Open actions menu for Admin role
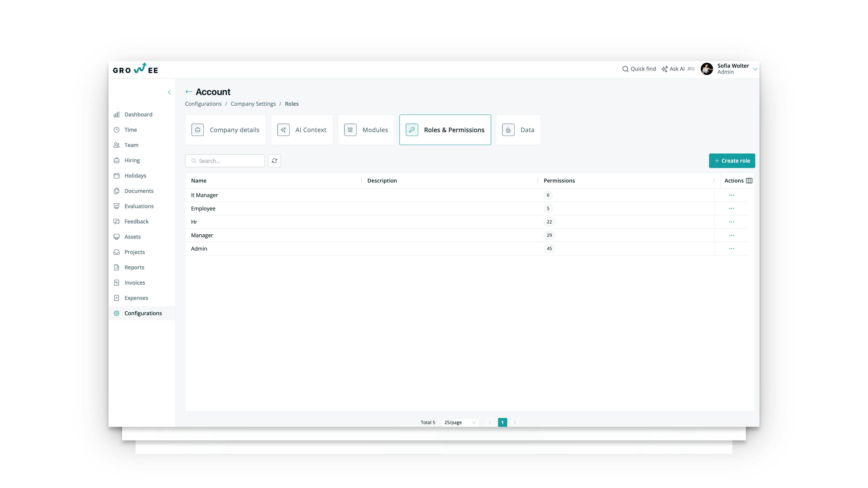Viewport: 868px width, 488px height. point(731,249)
